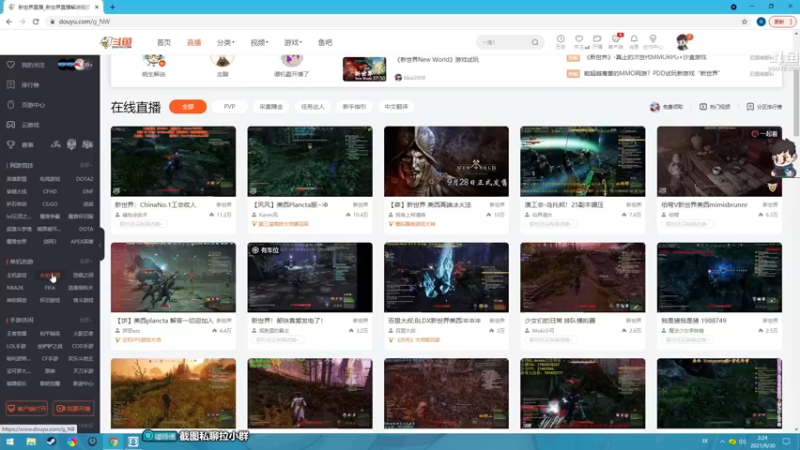The height and width of the screenshot is (450, 800).
Task: Open the article link mentioning PDD试玩新游戏
Action: coord(652,73)
